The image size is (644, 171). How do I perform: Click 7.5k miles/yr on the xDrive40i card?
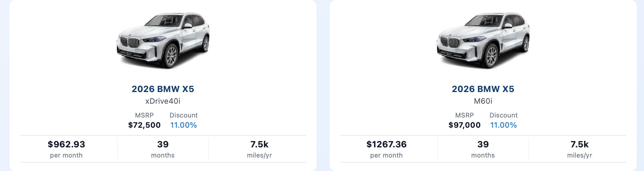coord(259,144)
